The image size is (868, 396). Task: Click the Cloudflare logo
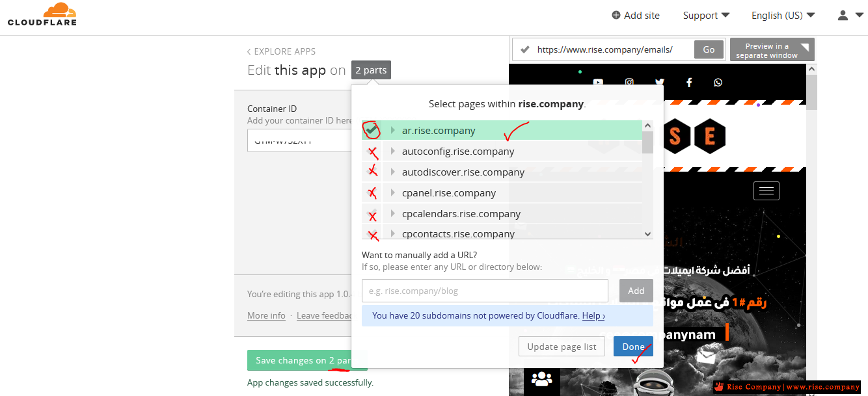point(42,14)
